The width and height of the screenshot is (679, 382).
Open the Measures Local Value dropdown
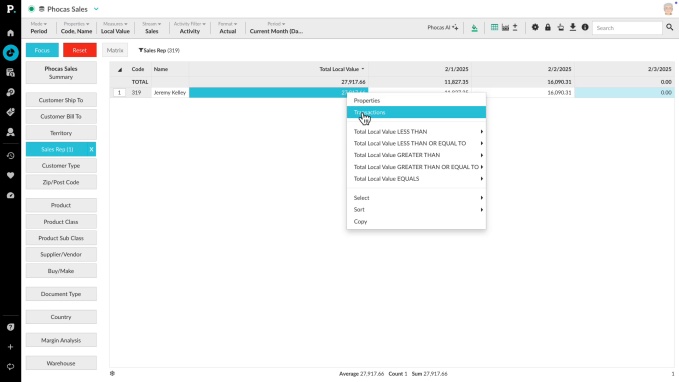tap(115, 28)
